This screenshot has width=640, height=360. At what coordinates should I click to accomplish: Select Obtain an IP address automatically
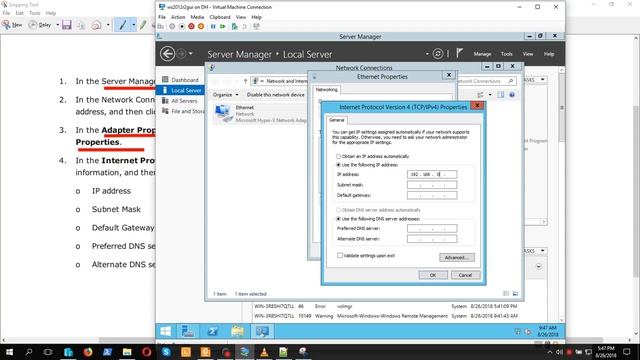coord(338,156)
